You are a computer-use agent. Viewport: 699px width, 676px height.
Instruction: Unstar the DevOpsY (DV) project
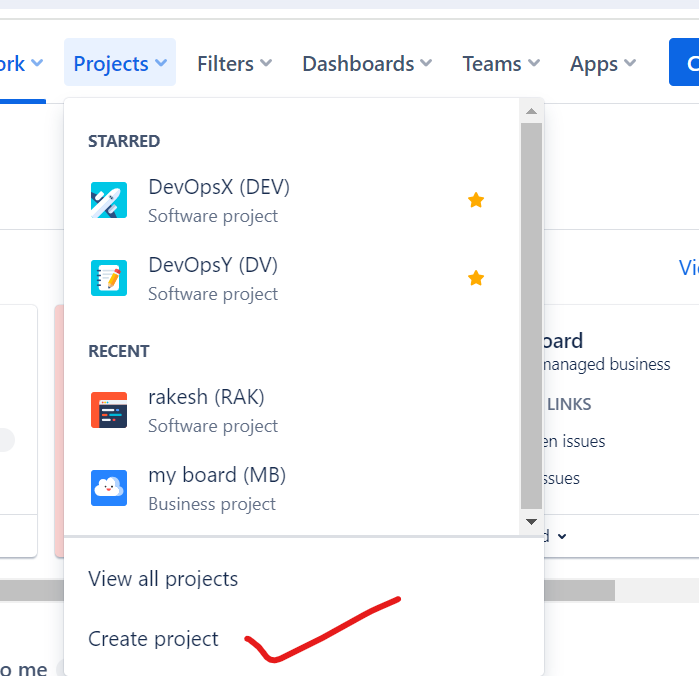pos(476,278)
